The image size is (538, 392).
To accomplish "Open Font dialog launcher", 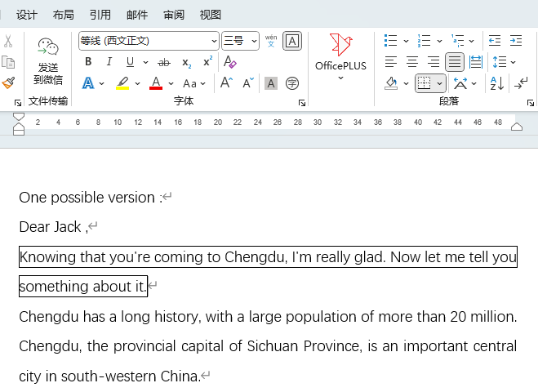I will click(x=302, y=103).
